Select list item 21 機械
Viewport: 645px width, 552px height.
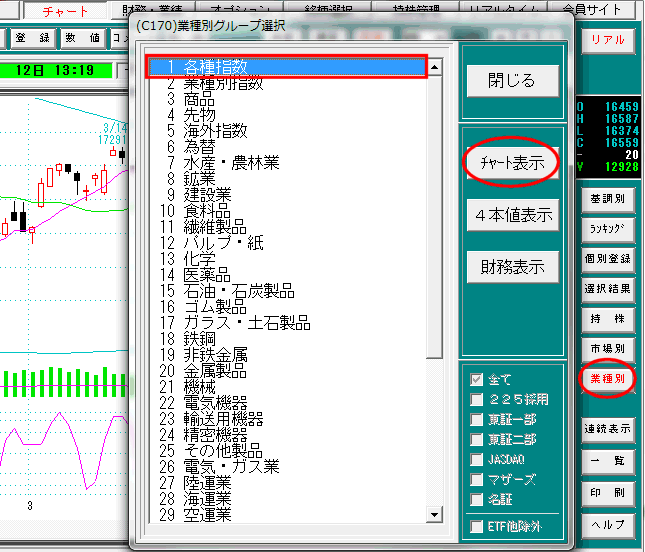pos(287,387)
